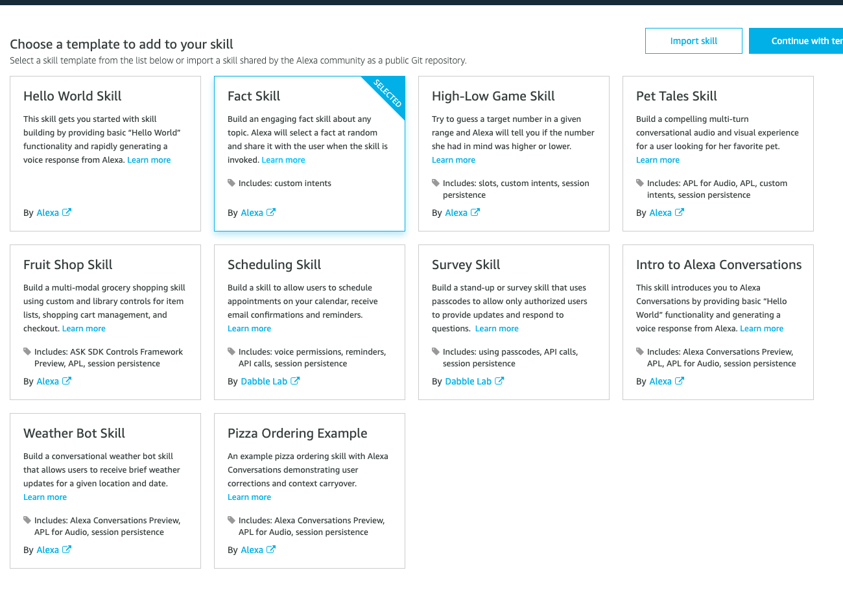Click Alexa author link in High-Low Game Skill
The height and width of the screenshot is (616, 843).
point(457,213)
